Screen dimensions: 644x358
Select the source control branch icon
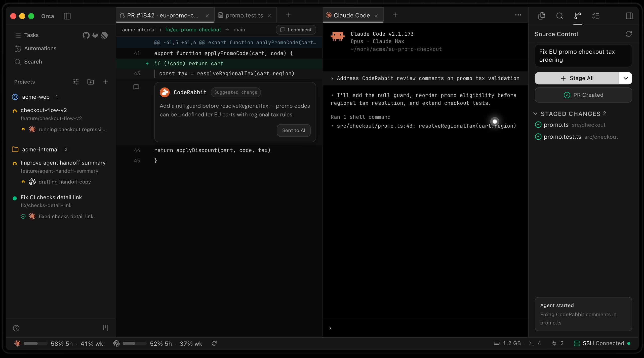pos(578,16)
